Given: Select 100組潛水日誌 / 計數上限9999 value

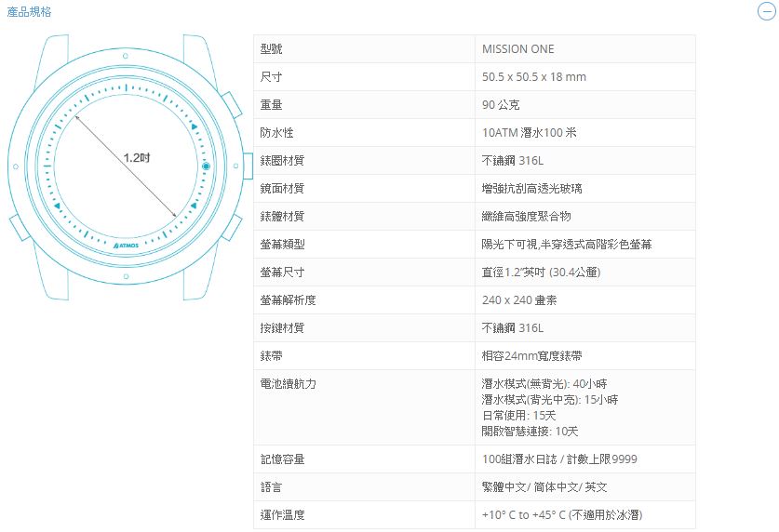Looking at the screenshot, I should [559, 459].
